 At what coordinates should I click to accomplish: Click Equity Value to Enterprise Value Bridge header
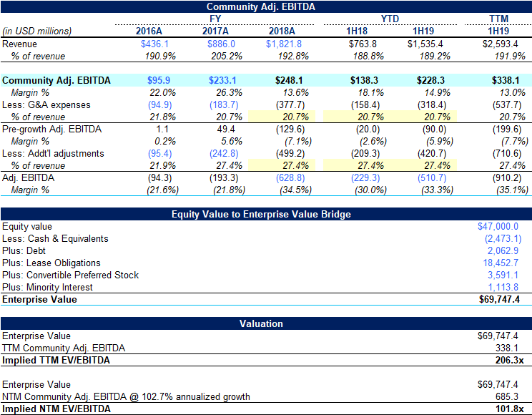(266, 214)
